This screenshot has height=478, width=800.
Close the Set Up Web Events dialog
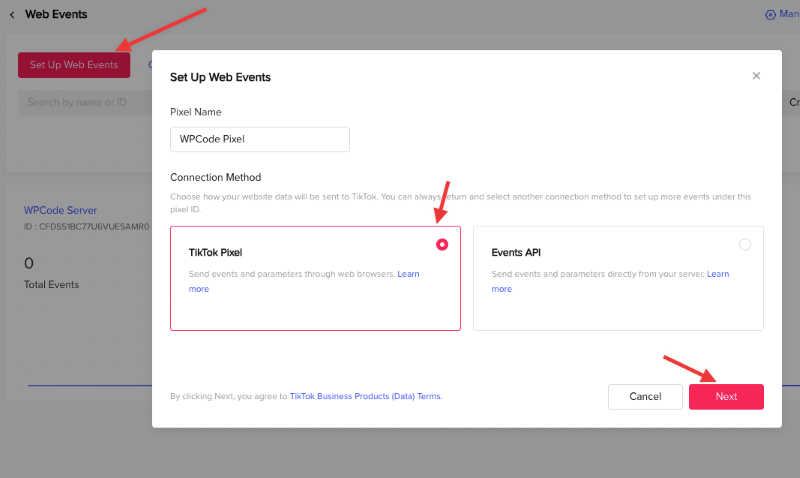(x=756, y=76)
